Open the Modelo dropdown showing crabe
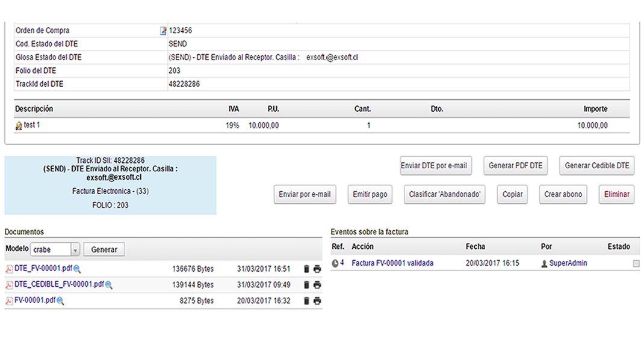The height and width of the screenshot is (339, 644). tap(55, 249)
